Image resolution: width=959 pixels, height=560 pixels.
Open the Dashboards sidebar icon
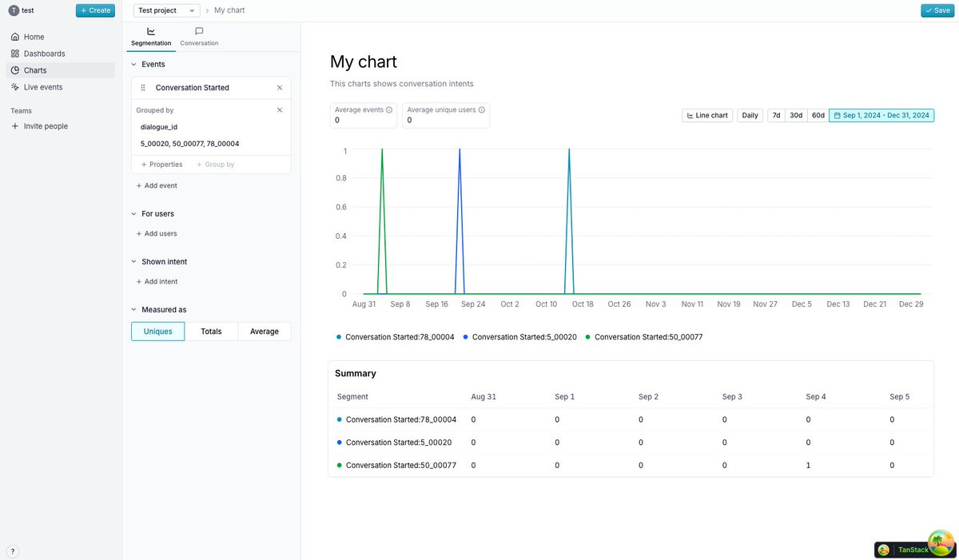(x=15, y=54)
